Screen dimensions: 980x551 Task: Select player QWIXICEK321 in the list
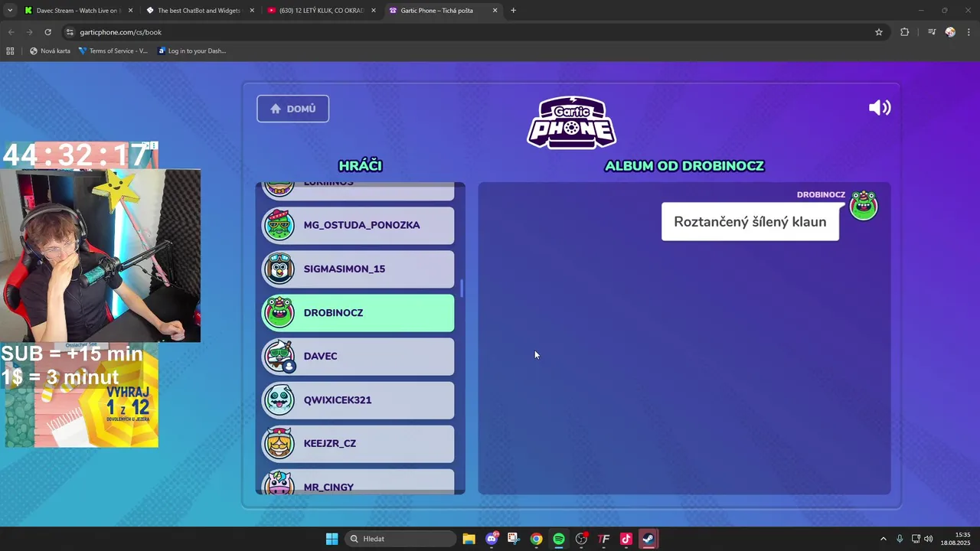(x=358, y=399)
